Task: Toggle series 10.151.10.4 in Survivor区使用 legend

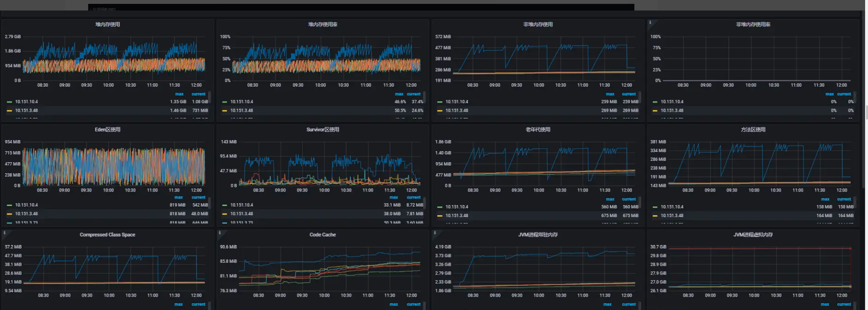Action: point(242,205)
